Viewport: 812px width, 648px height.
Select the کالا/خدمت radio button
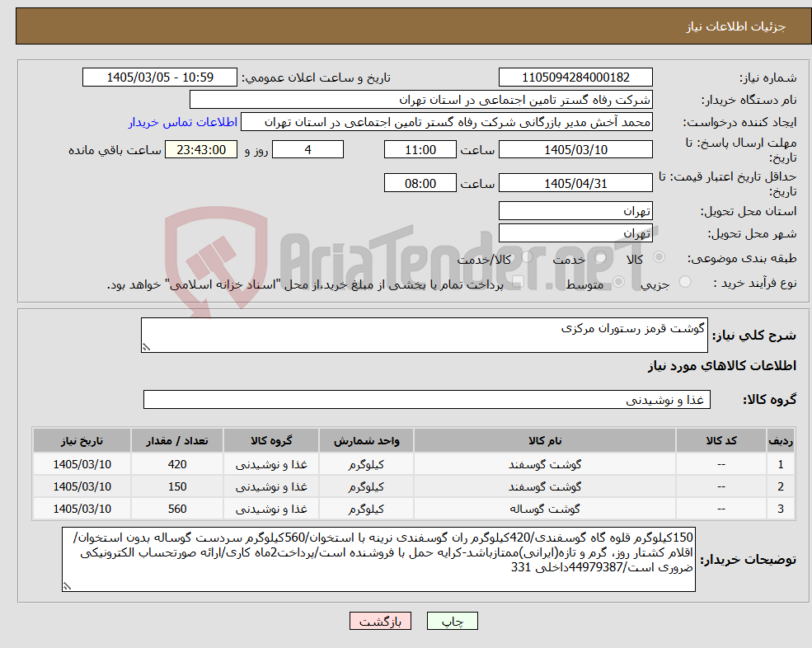pos(527,257)
